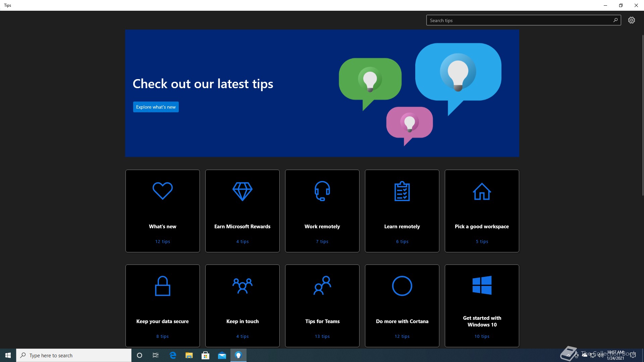
Task: Click the clipboard checklist icon for Learn remotely
Action: (x=402, y=191)
